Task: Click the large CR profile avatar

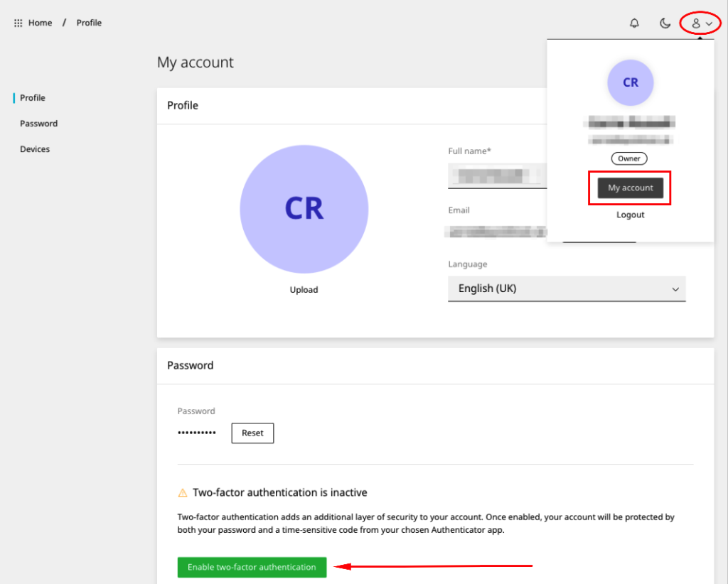Action: [x=304, y=209]
